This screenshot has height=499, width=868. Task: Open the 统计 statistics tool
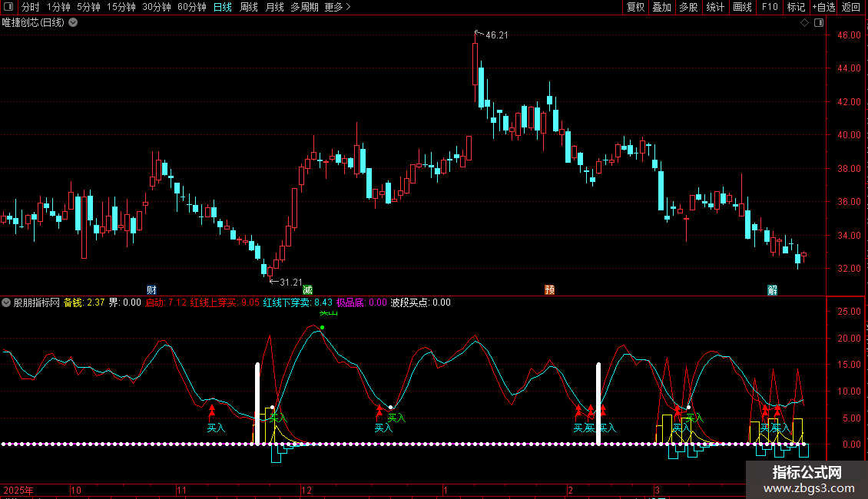[x=715, y=7]
